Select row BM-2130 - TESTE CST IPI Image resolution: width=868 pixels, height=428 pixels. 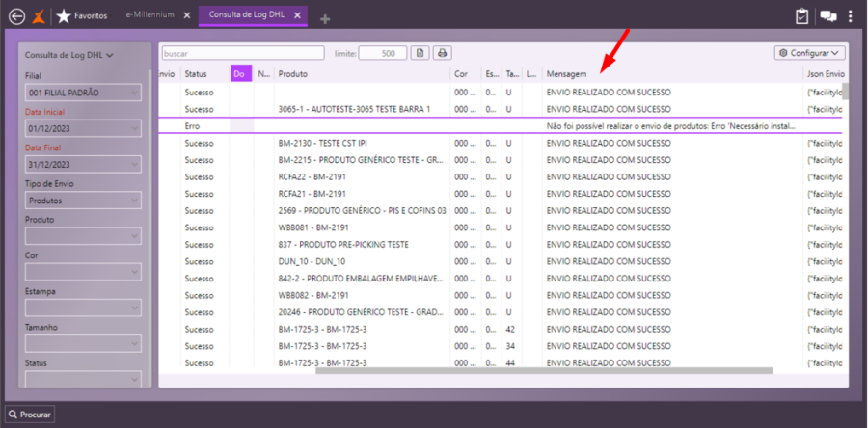click(x=501, y=144)
